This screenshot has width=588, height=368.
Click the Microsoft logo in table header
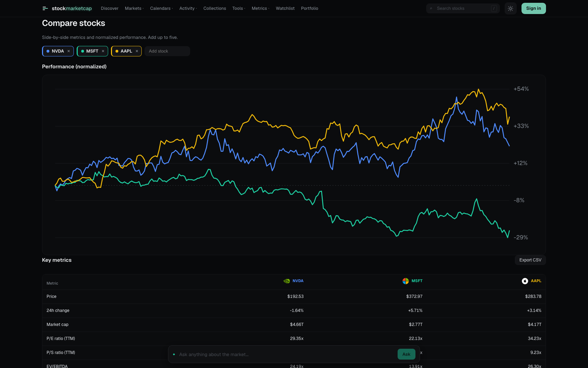pyautogui.click(x=406, y=281)
